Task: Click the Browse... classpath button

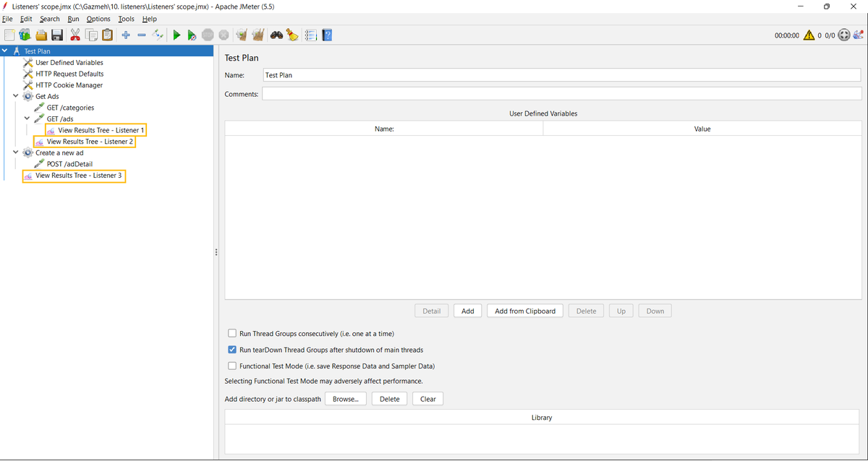Action: [x=346, y=399]
